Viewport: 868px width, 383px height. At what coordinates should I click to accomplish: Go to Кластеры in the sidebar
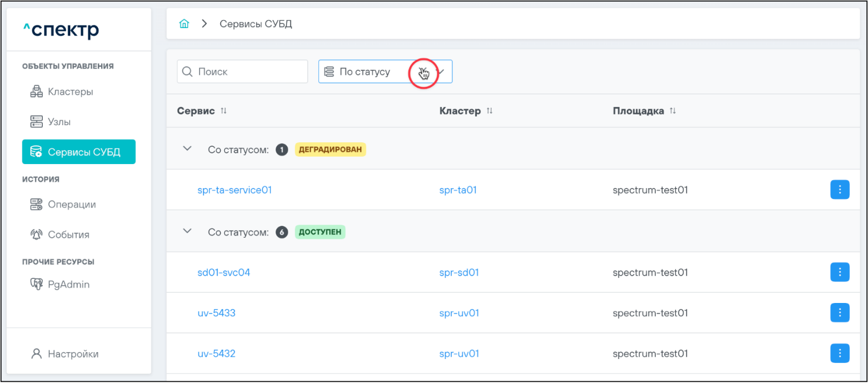coord(70,91)
